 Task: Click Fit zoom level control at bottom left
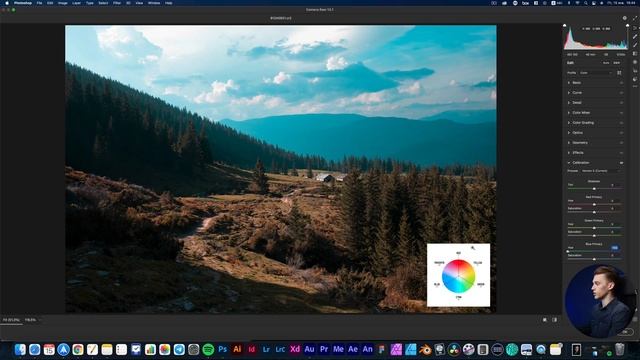pos(11,320)
